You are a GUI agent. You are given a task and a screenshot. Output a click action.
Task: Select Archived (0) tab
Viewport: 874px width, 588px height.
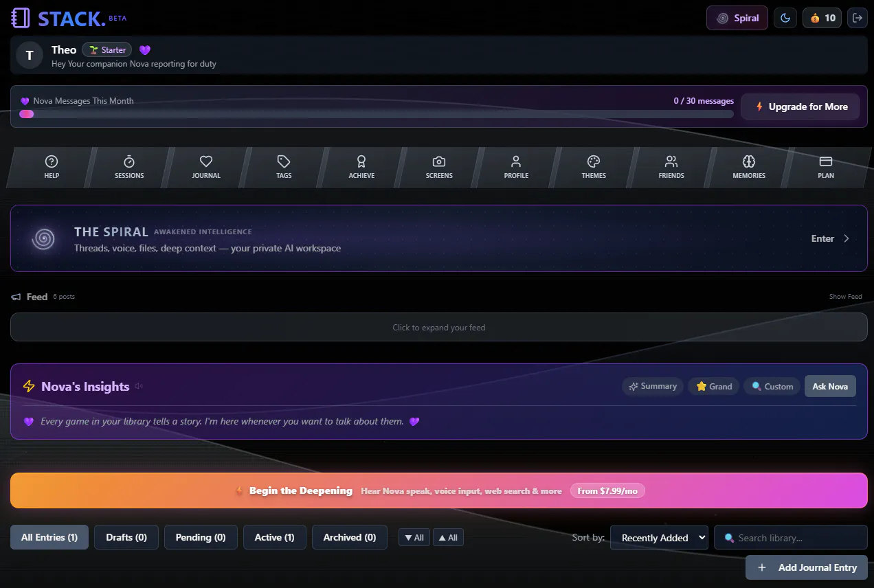[x=350, y=537]
